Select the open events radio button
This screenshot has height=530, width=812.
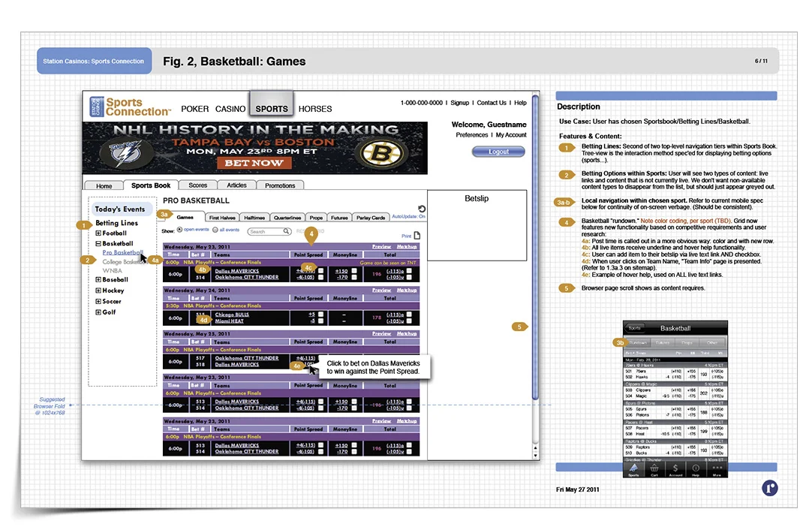click(x=179, y=230)
